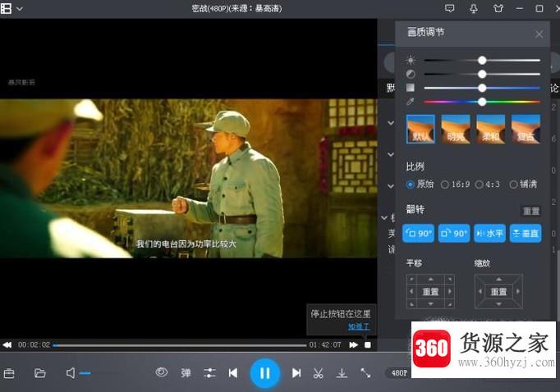Pause playback with the blue button
The height and width of the screenshot is (392, 560).
tap(264, 373)
